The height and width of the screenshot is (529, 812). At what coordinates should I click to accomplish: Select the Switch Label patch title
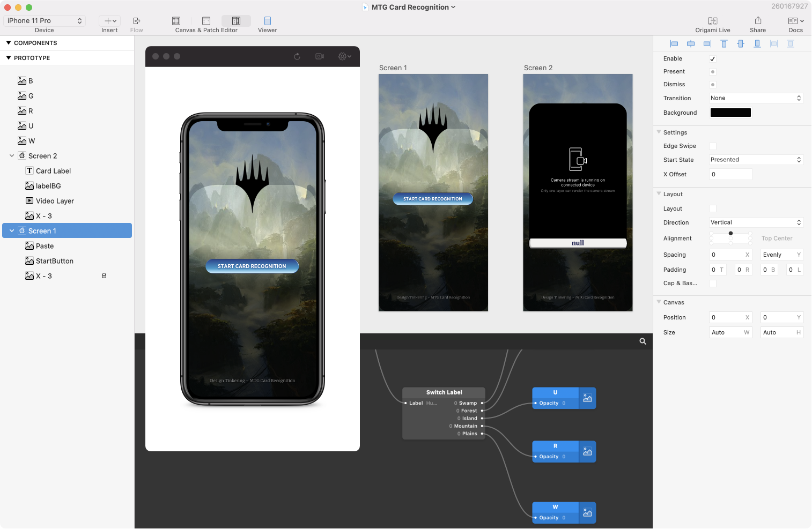(x=444, y=392)
